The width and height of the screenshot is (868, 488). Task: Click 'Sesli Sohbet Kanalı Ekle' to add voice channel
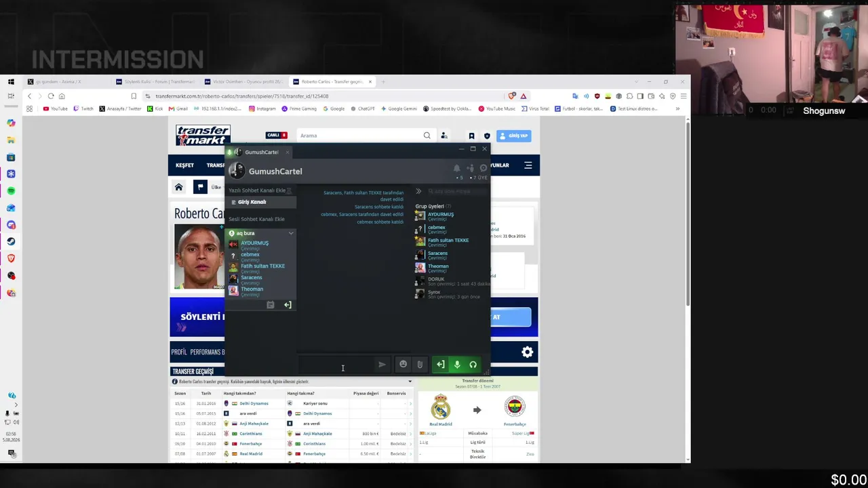click(256, 219)
